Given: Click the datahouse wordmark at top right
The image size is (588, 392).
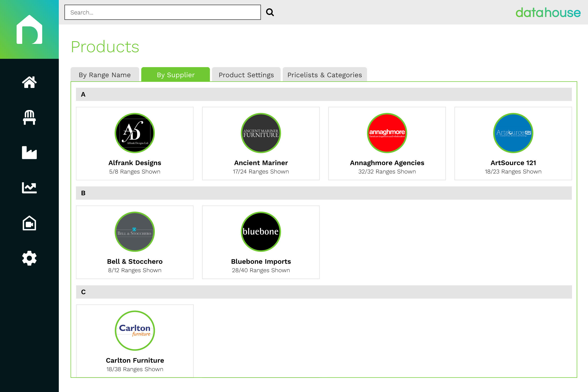Looking at the screenshot, I should pyautogui.click(x=548, y=12).
